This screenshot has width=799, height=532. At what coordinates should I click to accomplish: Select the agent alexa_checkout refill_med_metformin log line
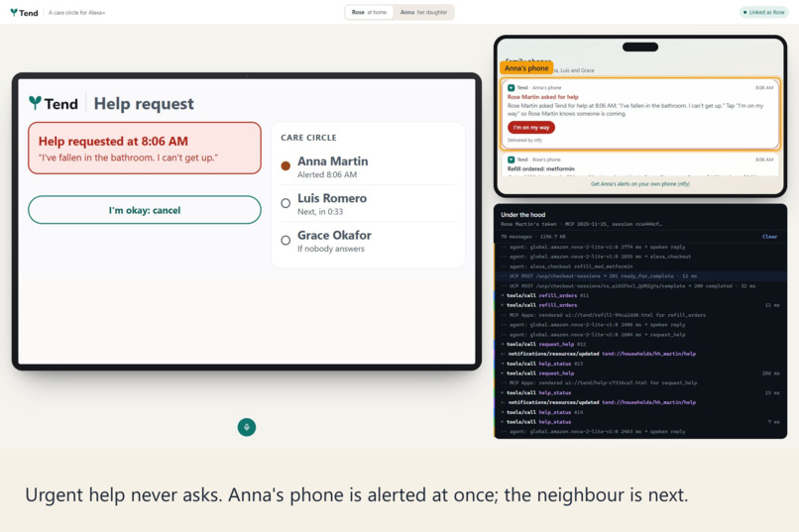(x=639, y=266)
